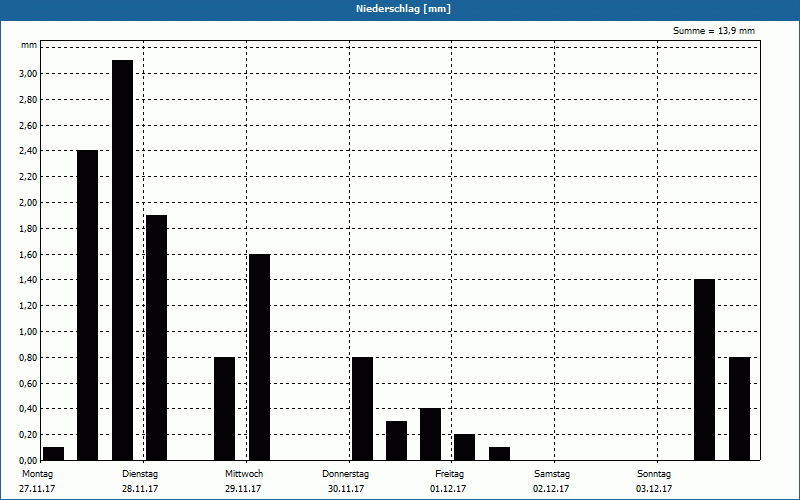Click the 0,40 y-axis value
Viewport: 800px width, 500px height.
pos(28,409)
